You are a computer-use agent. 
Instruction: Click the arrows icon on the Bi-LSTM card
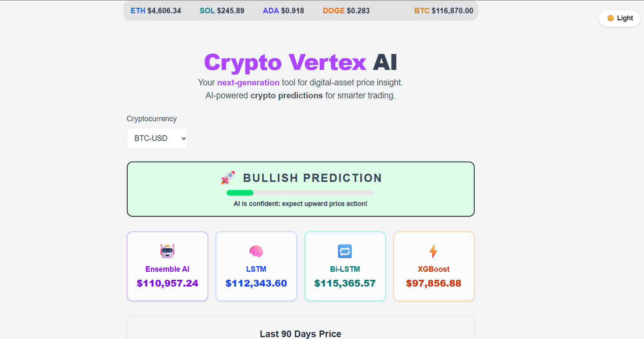[x=345, y=252]
